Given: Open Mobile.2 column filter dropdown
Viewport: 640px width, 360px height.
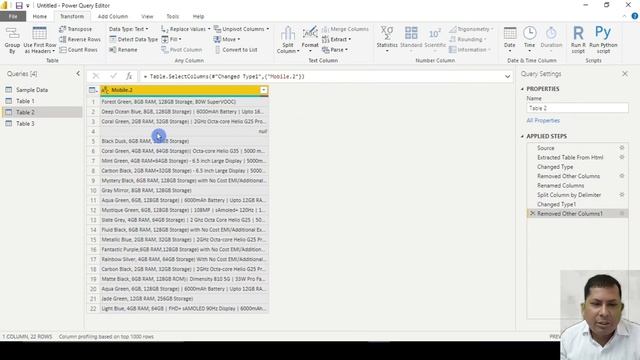Looking at the screenshot, I should click(264, 90).
